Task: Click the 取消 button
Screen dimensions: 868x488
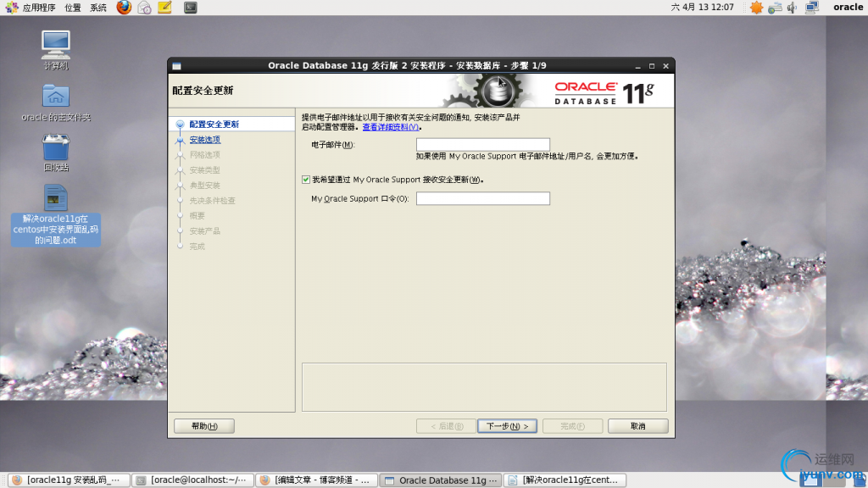Action: click(x=637, y=426)
